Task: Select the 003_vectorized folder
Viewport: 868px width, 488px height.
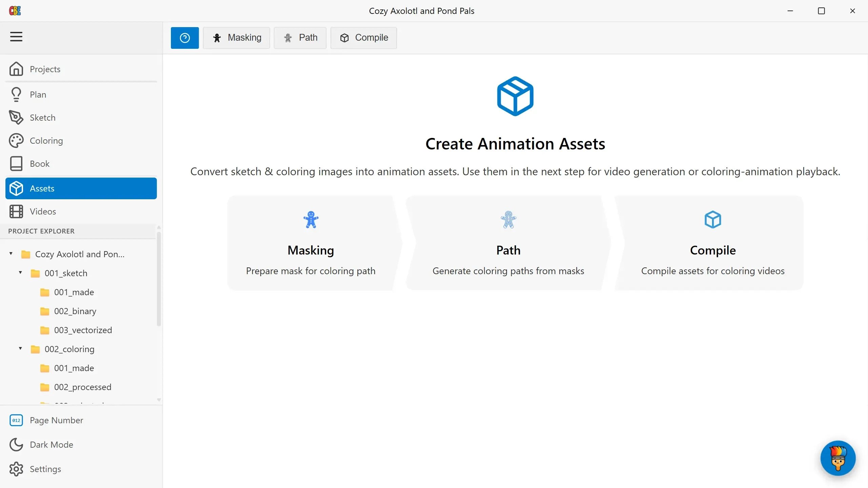Action: 83,330
